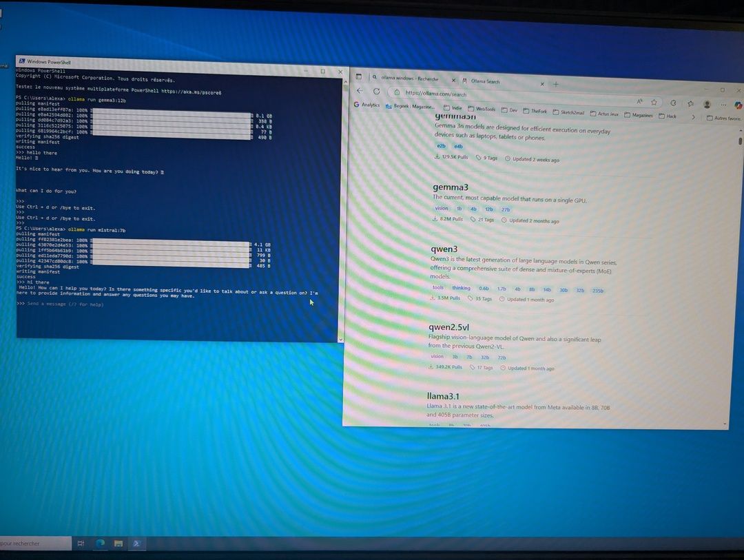Open the tab actions menu icon in Edge
Screen dimensions: 744x560
359,76
